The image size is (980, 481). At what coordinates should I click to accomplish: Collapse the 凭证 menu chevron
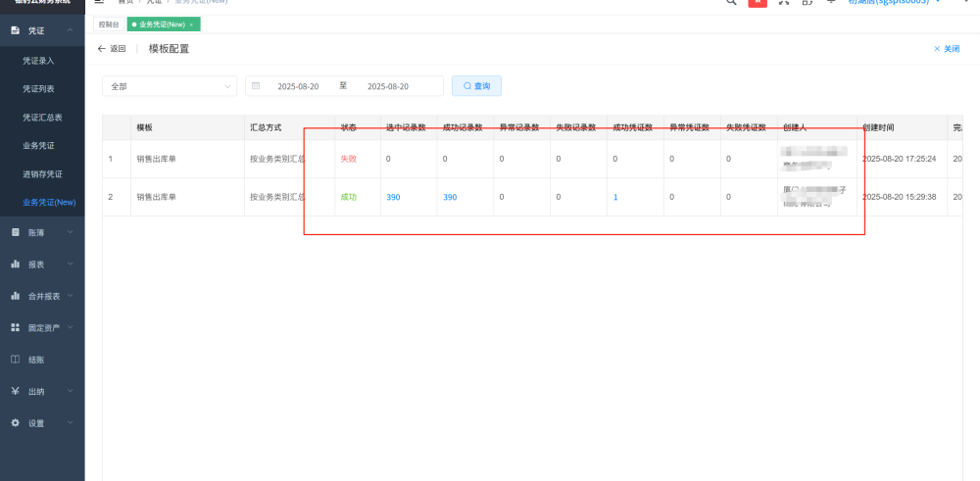(x=71, y=30)
